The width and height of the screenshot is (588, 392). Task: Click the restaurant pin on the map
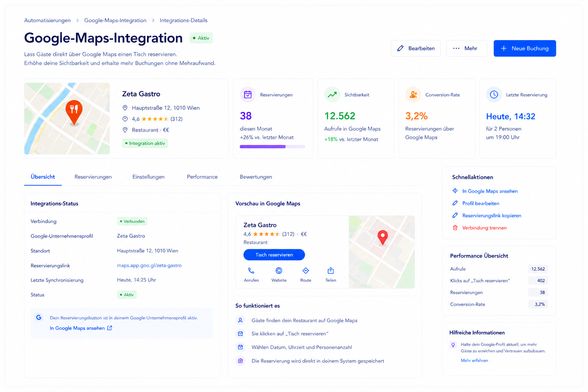pyautogui.click(x=74, y=112)
